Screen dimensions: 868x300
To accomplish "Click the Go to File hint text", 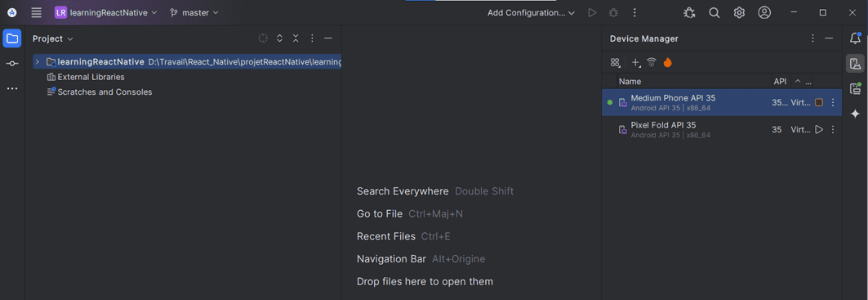I will coord(380,214).
